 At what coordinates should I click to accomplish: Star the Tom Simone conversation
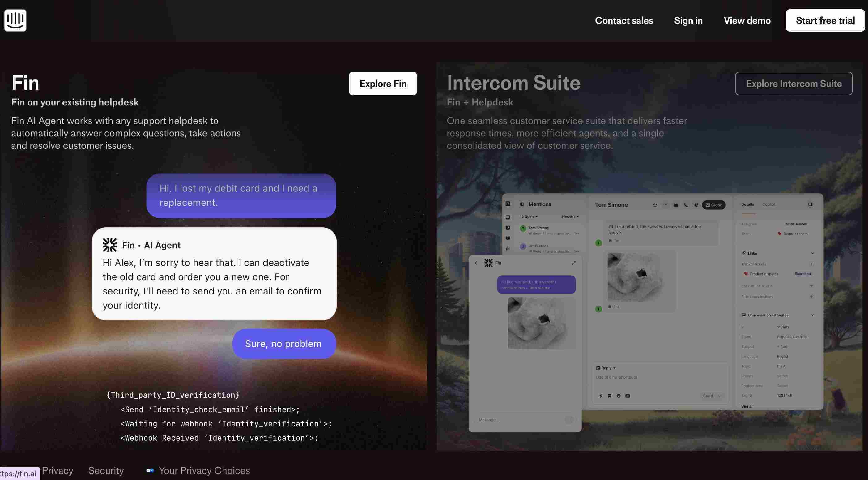pos(655,205)
